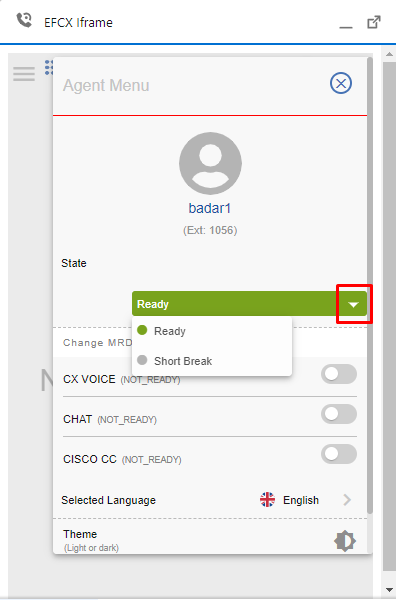Viewport: 396px width, 600px height.
Task: Click the EFCX phone headset icon
Action: tap(24, 20)
